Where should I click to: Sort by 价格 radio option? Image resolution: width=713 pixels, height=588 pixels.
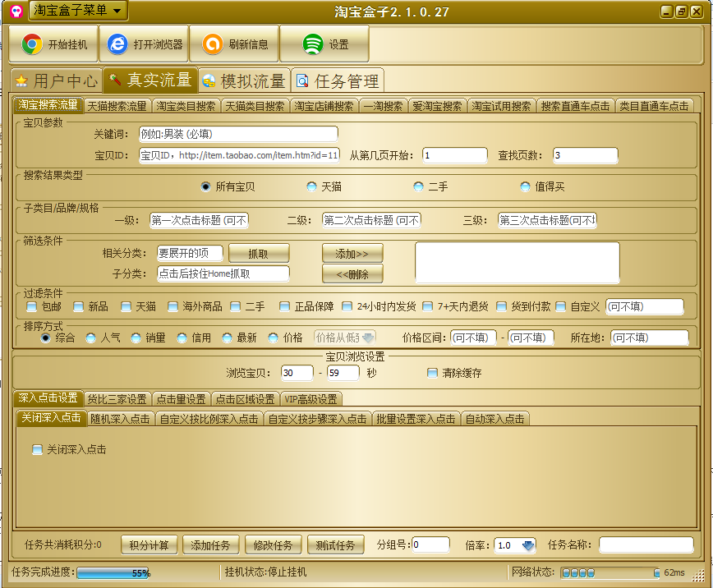click(273, 338)
